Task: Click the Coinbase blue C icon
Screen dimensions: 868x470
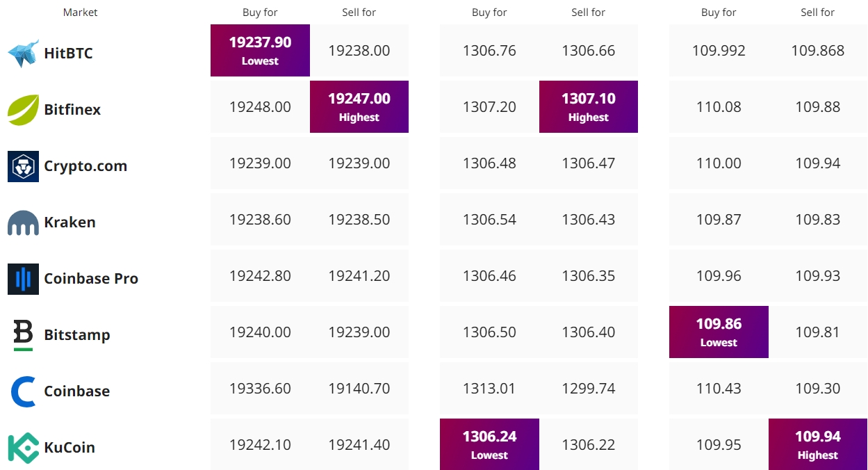Action: click(x=23, y=391)
